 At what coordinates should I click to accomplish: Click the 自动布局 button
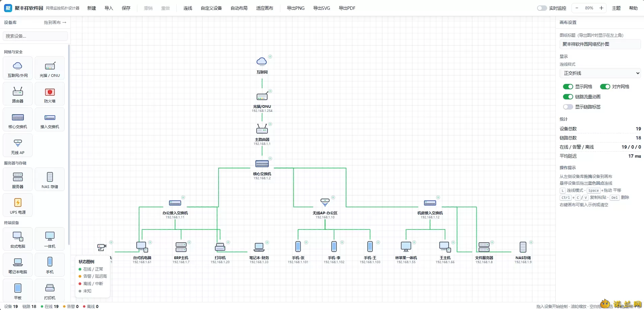239,8
